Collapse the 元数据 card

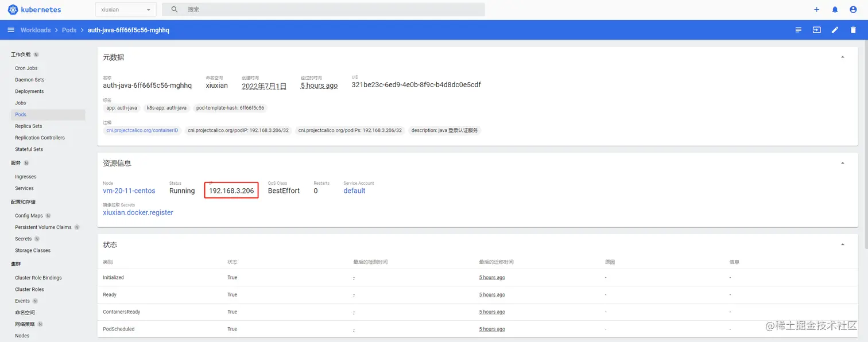842,57
